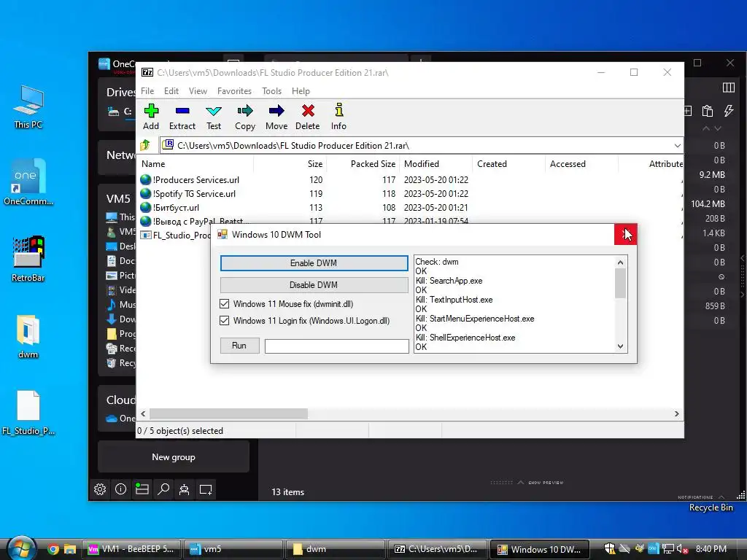The height and width of the screenshot is (560, 747).
Task: Click the taskbar clock 8:40 PM
Action: [711, 549]
